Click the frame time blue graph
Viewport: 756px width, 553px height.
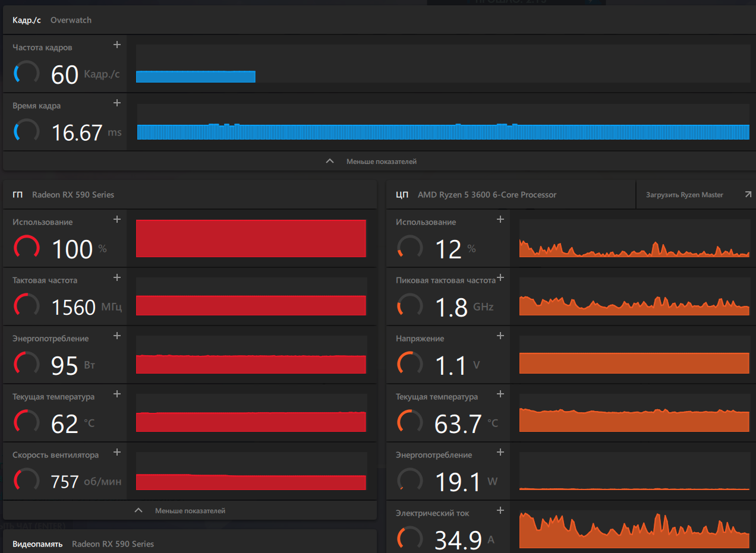443,132
